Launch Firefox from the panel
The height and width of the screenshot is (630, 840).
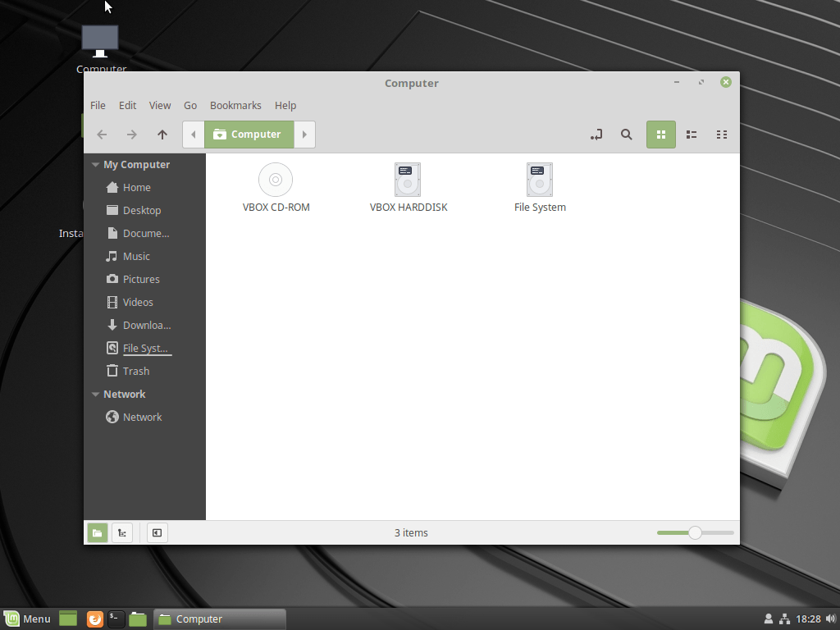click(95, 619)
